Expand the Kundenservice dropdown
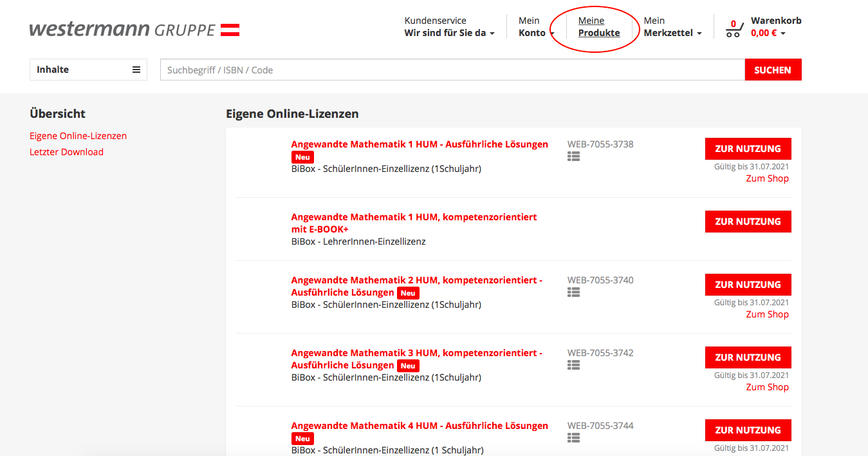Screen dimensions: 868x456 449,26
